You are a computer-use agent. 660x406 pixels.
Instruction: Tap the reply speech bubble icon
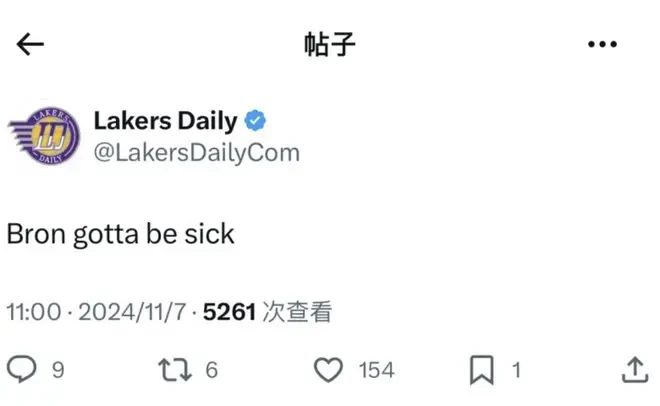[x=21, y=369]
